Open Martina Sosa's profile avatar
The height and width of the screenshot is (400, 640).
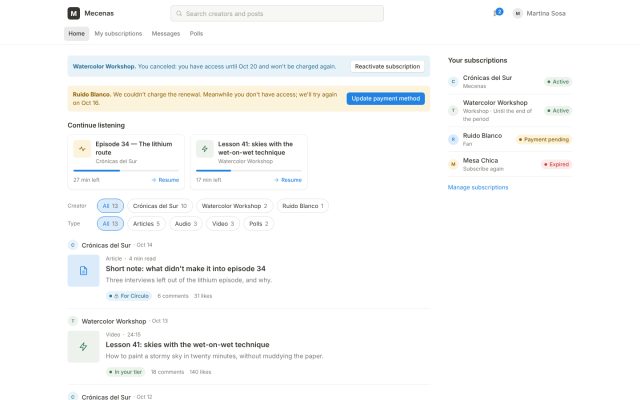(x=518, y=13)
